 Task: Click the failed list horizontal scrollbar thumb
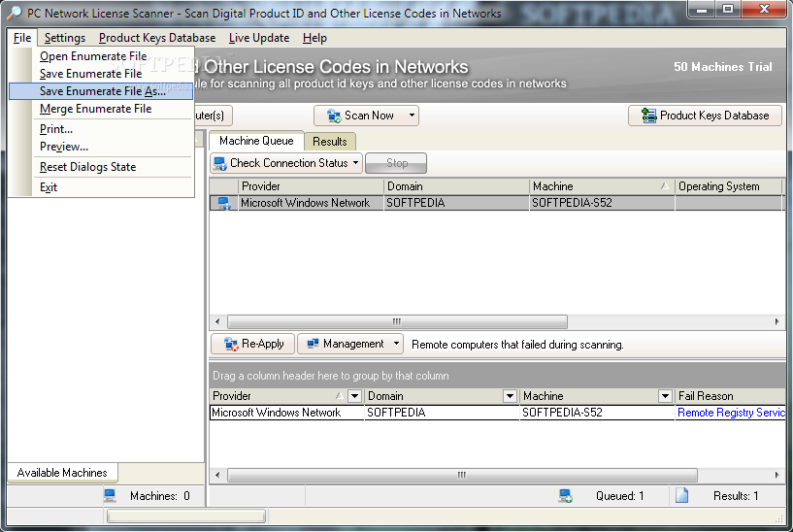(x=462, y=475)
